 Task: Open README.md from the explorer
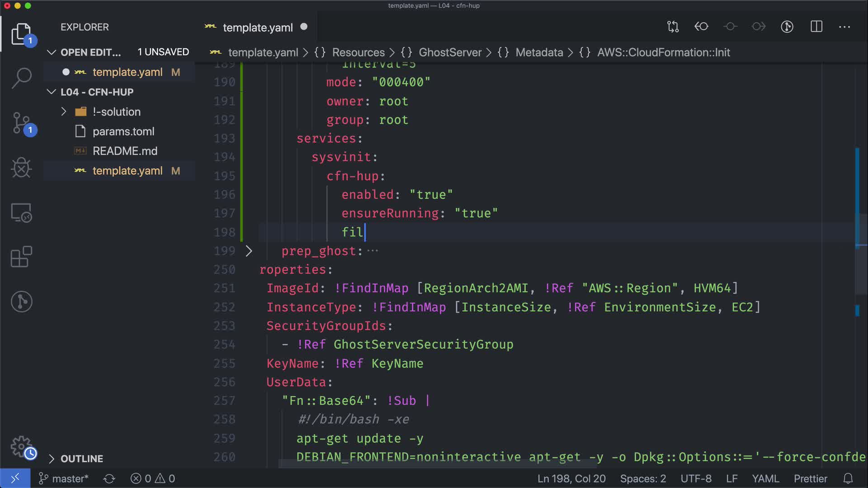[x=125, y=151]
